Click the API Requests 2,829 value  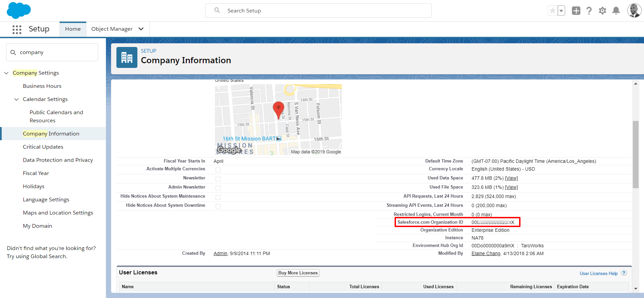pyautogui.click(x=493, y=196)
